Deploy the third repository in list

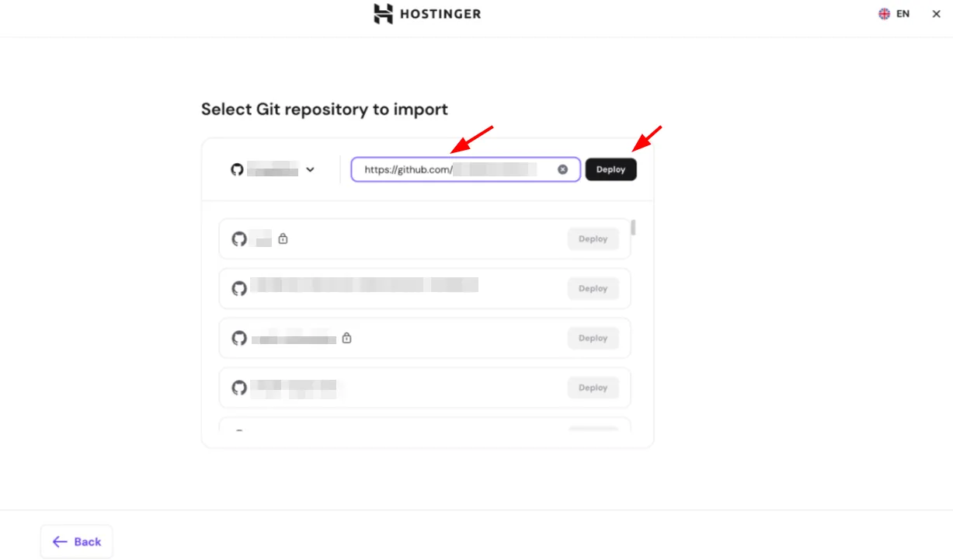pyautogui.click(x=593, y=338)
